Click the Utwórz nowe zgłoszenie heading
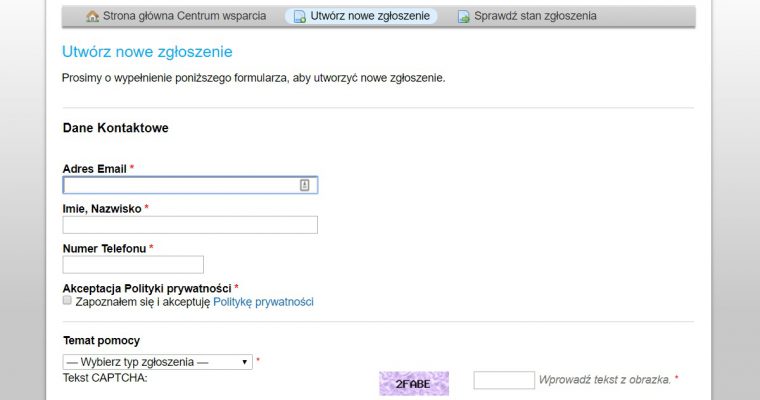This screenshot has height=400, width=760. (147, 51)
